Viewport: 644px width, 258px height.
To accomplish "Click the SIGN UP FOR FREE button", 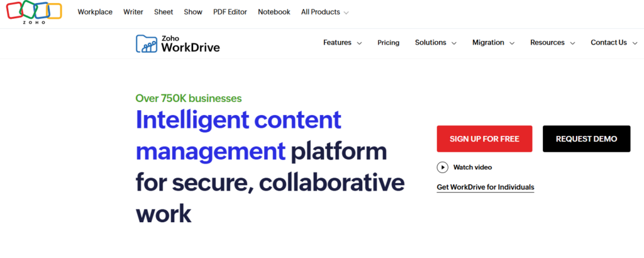I will click(x=484, y=139).
